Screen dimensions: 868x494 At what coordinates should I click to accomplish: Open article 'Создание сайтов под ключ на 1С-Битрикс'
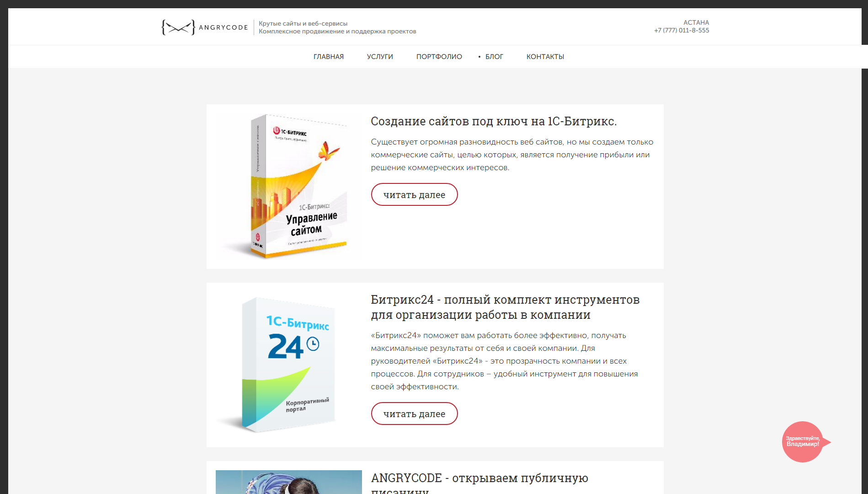click(x=494, y=121)
